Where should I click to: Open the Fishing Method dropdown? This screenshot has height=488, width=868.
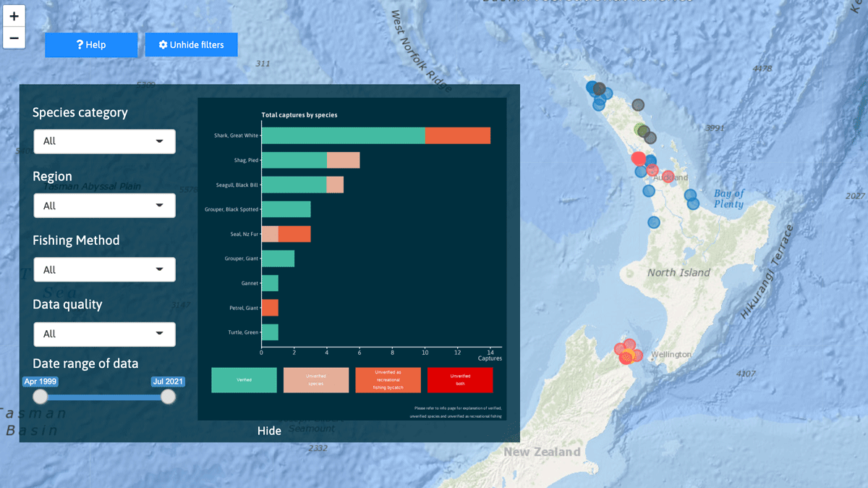point(104,270)
